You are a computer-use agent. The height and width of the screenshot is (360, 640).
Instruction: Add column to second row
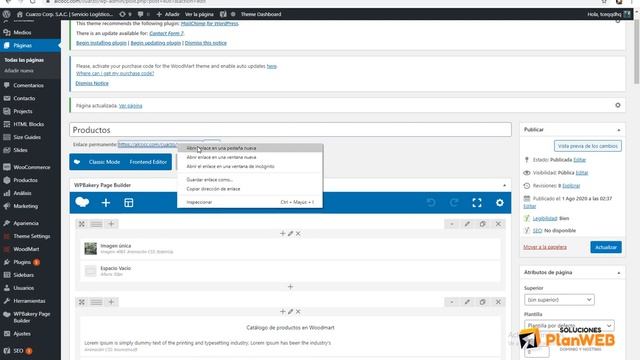[111, 302]
